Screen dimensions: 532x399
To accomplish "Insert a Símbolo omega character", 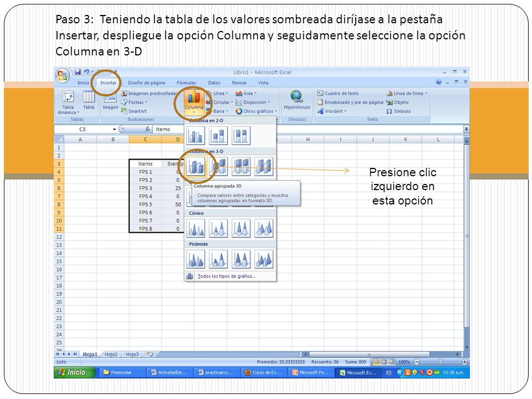I will pyautogui.click(x=398, y=111).
